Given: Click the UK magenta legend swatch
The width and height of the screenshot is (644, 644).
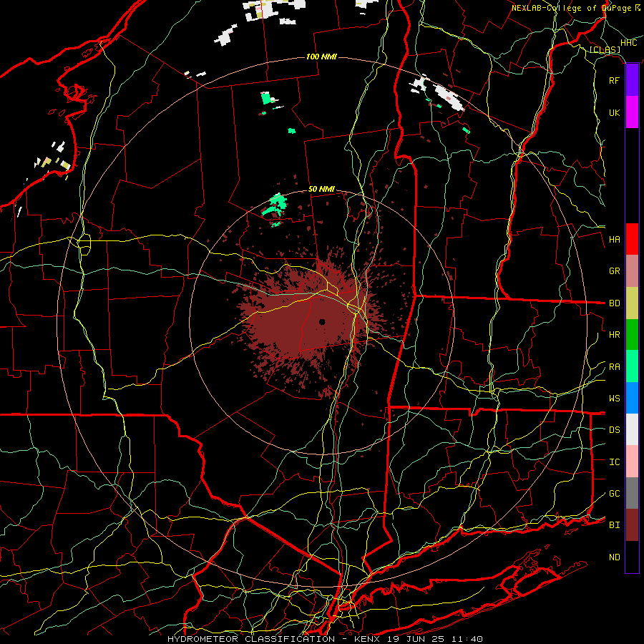Looking at the screenshot, I should click(x=632, y=112).
